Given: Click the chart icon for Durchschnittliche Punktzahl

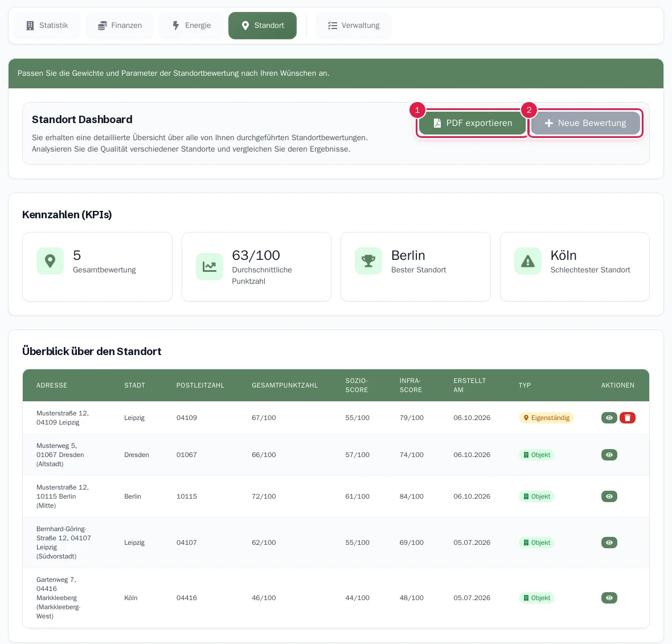Looking at the screenshot, I should click(x=210, y=267).
